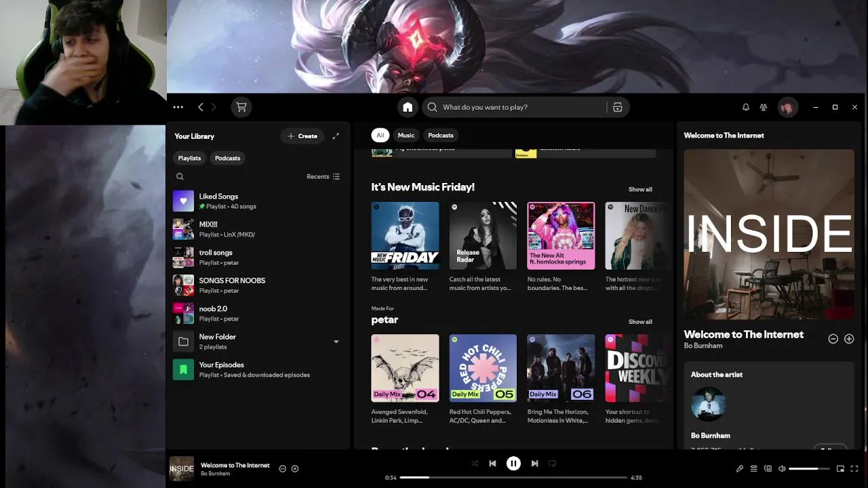Open Your Episodes bookmark icon
The width and height of the screenshot is (868, 488).
(183, 369)
